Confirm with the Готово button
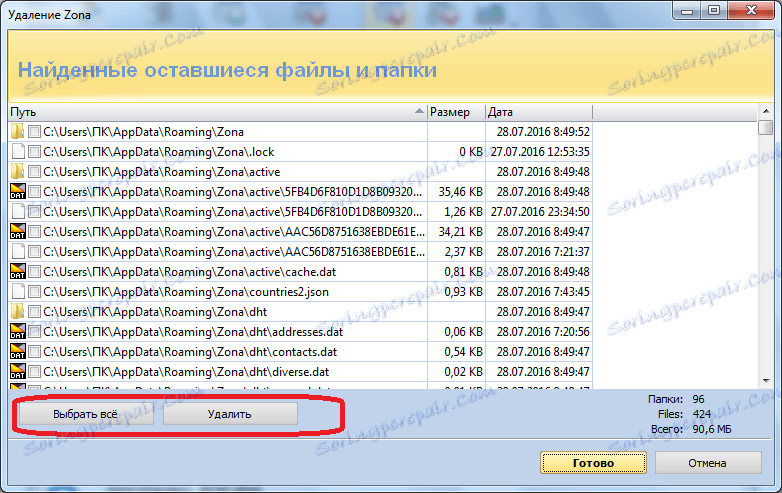This screenshot has height=493, width=782. pyautogui.click(x=593, y=463)
